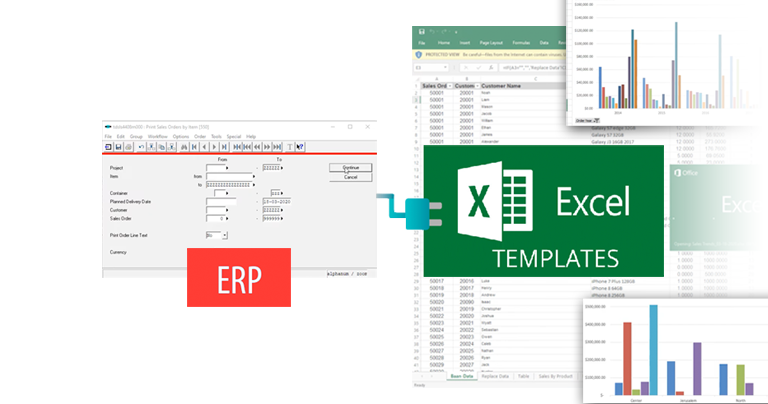Click the Cancel button in ERP dialog

click(350, 177)
